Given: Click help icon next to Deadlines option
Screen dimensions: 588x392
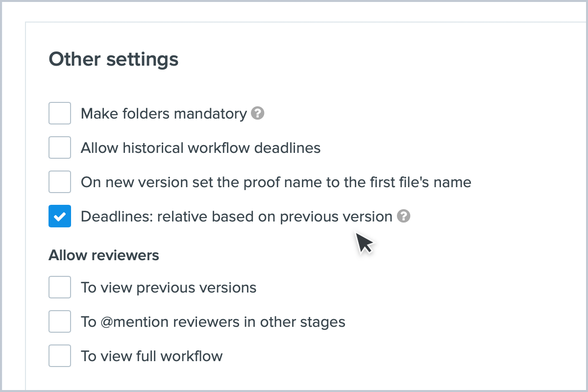Looking at the screenshot, I should coord(403,216).
